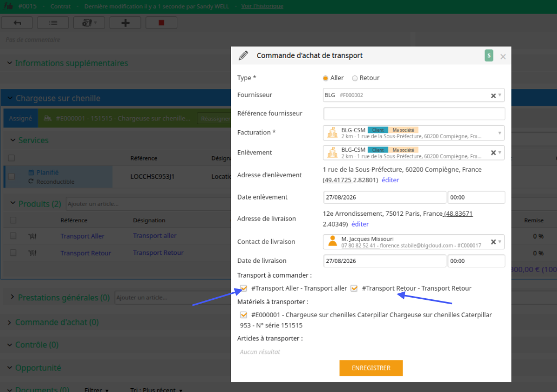The width and height of the screenshot is (557, 392).
Task: Open the Filtrer dropdown in Documents
Action: tap(97, 390)
